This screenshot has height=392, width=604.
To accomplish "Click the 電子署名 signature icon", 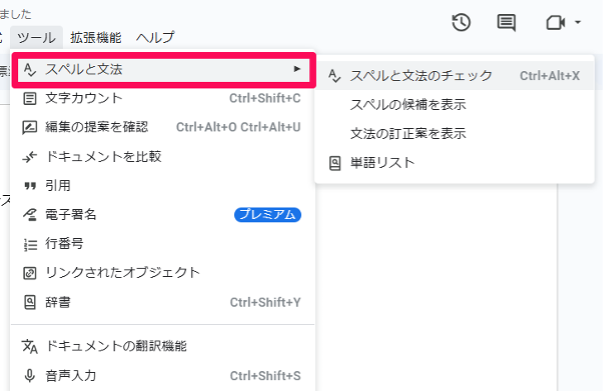I will coord(30,214).
